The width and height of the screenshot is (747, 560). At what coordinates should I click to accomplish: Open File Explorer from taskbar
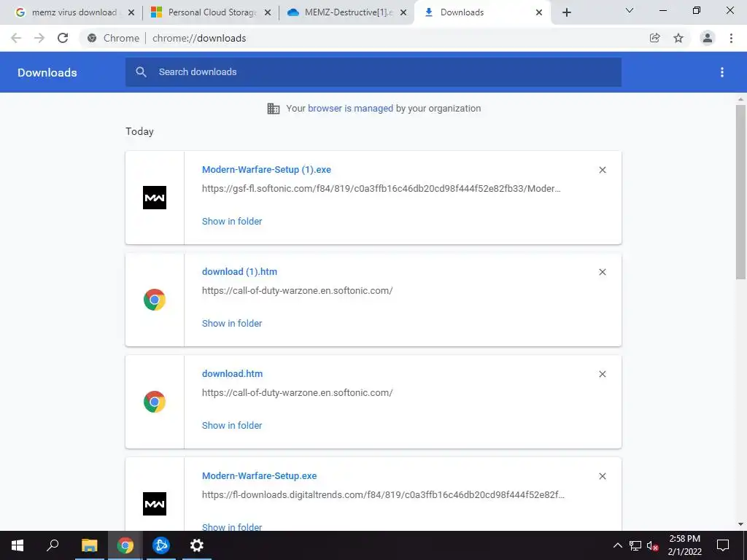click(89, 545)
